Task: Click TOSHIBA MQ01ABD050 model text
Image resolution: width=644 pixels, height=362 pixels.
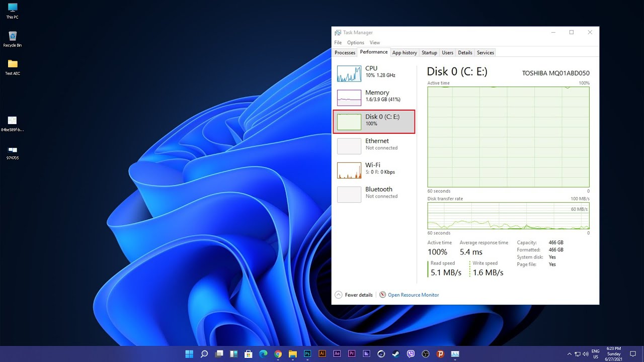Action: click(556, 73)
